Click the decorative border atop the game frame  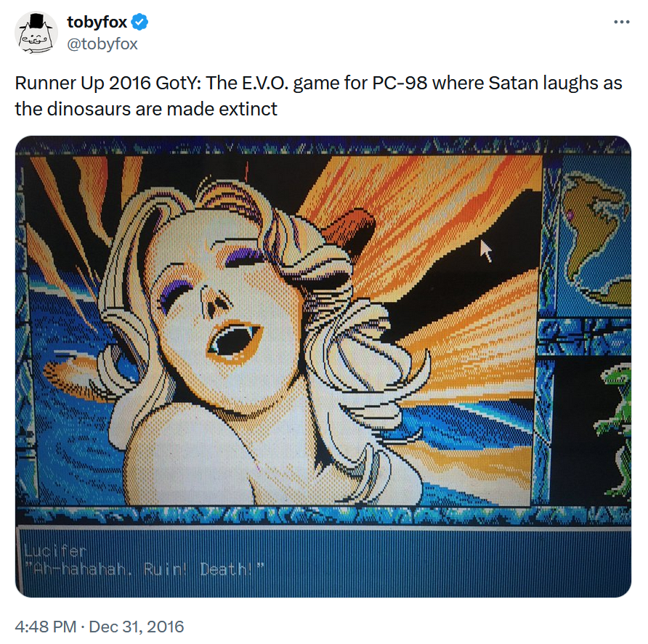323,145
